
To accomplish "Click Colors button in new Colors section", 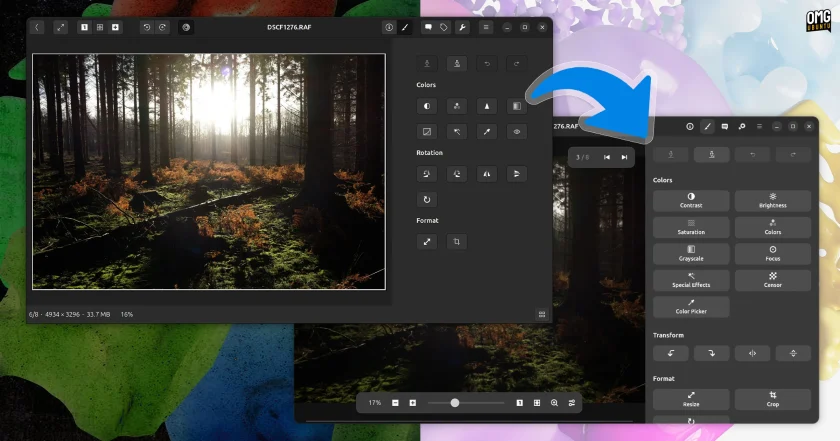I will point(772,227).
